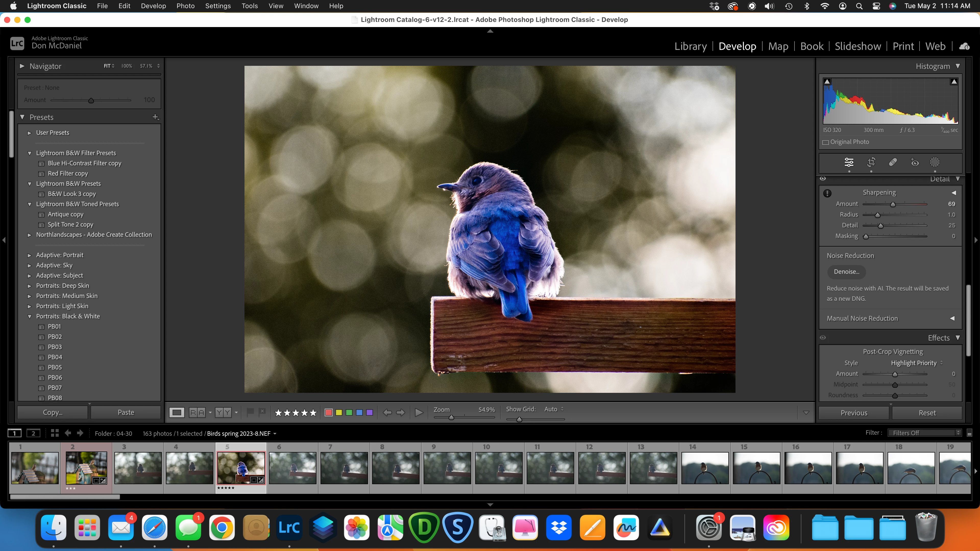Switch to Before/After view mode
The height and width of the screenshot is (551, 980).
(x=223, y=412)
